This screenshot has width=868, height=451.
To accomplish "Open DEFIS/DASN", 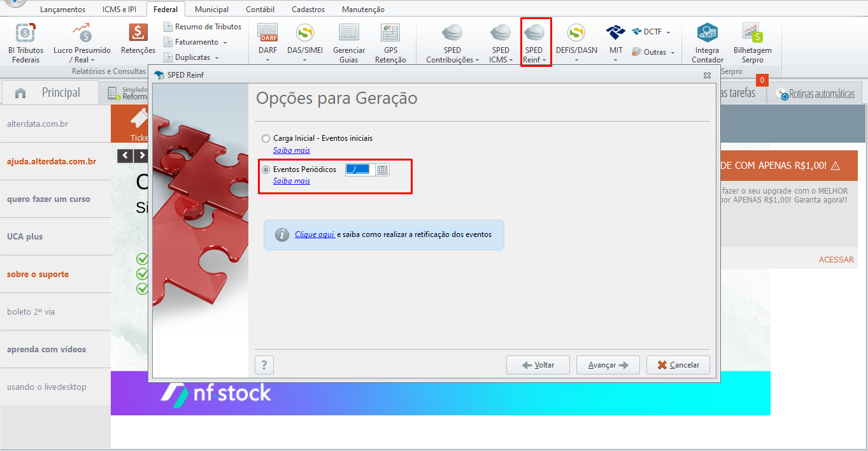I will 576,43.
